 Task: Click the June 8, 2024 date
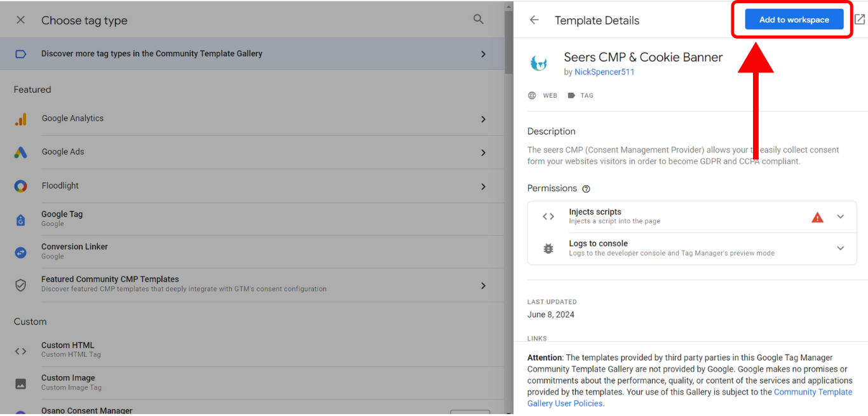point(551,314)
